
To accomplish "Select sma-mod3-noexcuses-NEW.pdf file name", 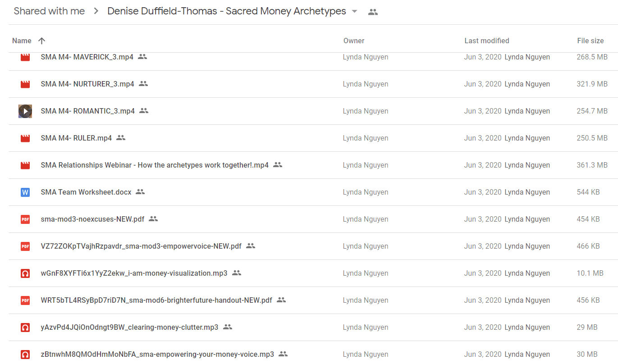I will 92,219.
